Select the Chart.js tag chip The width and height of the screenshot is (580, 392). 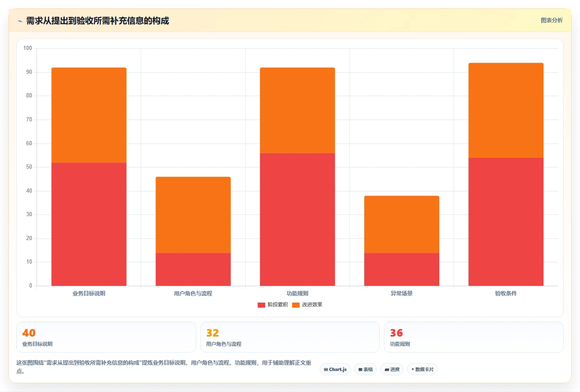pyautogui.click(x=335, y=369)
